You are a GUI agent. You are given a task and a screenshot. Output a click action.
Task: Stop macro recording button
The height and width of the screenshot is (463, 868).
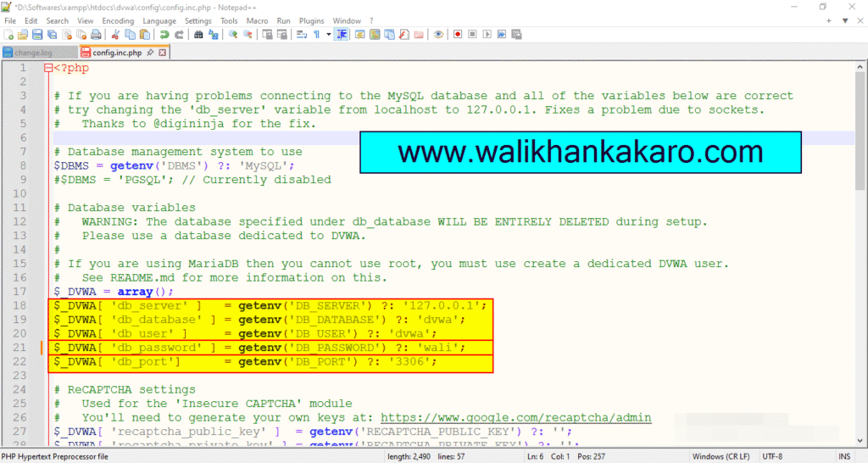click(x=472, y=34)
